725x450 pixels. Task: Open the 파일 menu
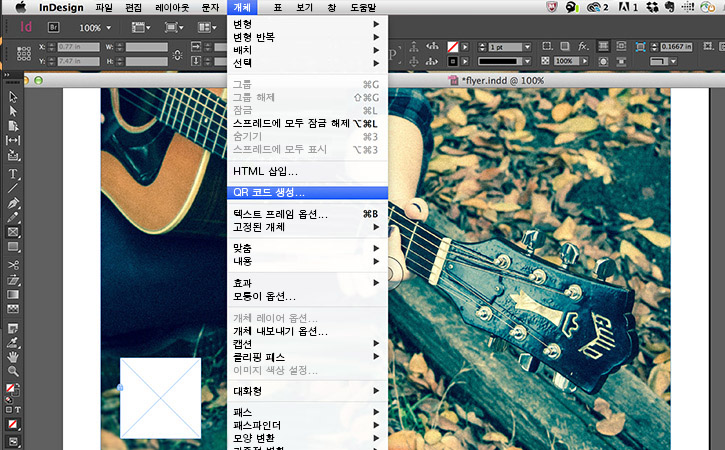pyautogui.click(x=104, y=7)
